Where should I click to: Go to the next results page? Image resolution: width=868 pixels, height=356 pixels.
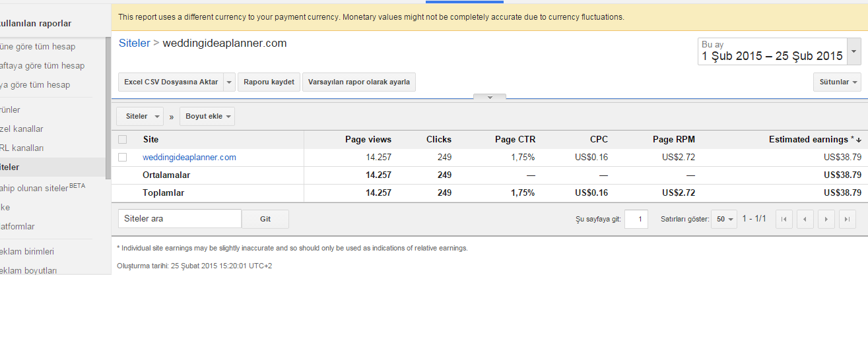point(826,219)
